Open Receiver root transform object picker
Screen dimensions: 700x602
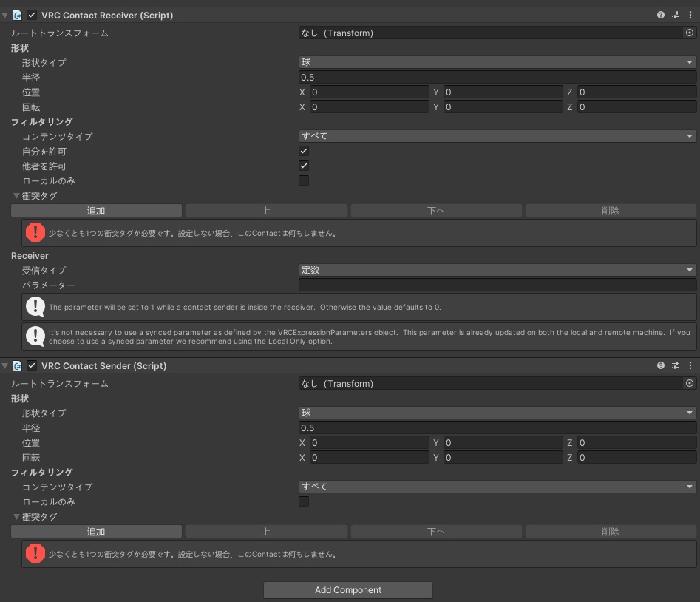[690, 33]
